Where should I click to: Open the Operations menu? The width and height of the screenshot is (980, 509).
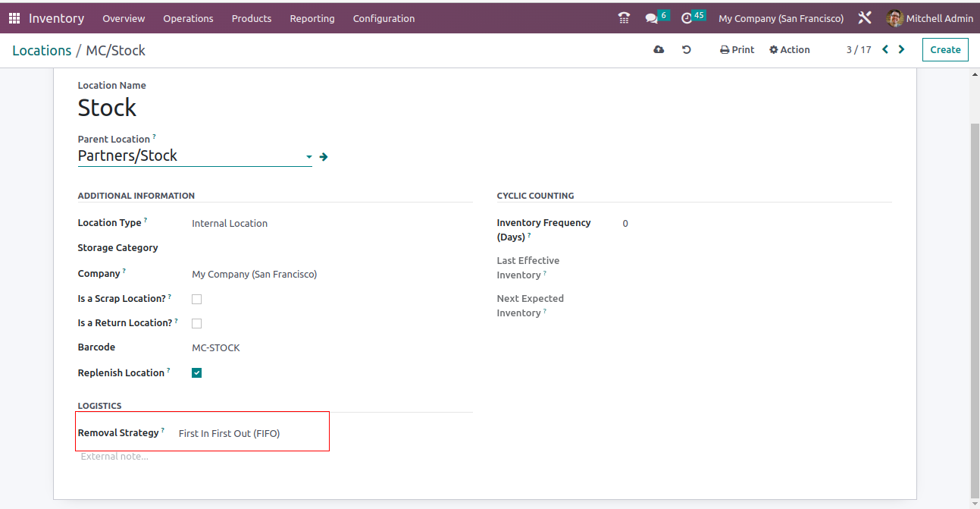tap(188, 18)
